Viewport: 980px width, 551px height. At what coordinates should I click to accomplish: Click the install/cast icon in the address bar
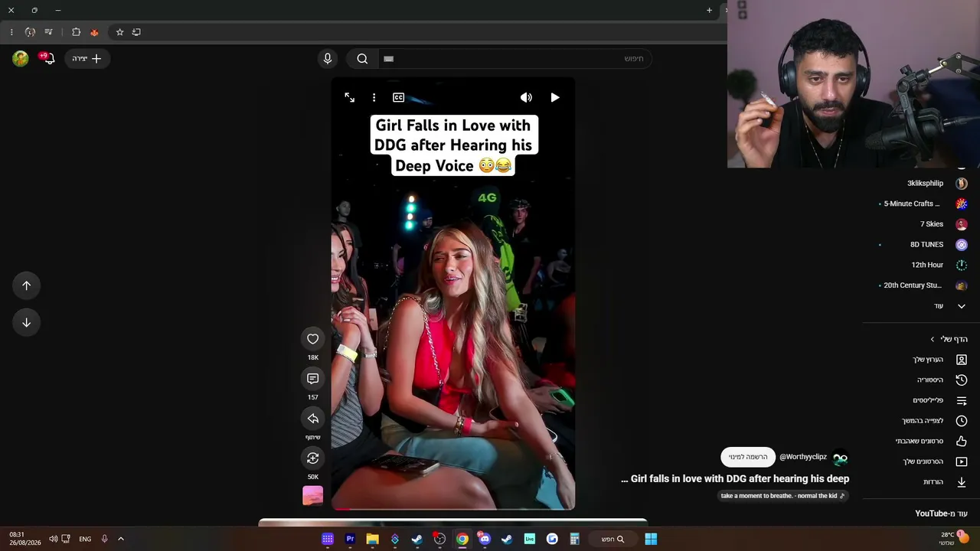point(136,32)
